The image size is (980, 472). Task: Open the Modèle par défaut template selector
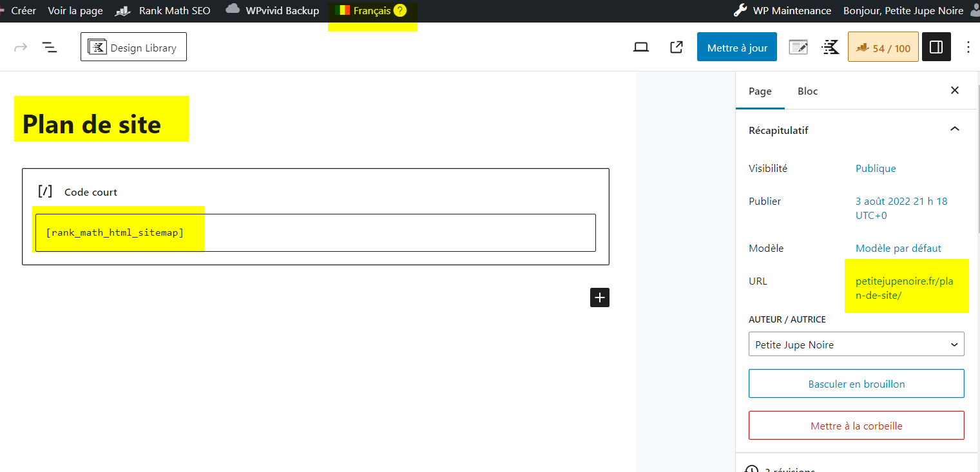[898, 249]
